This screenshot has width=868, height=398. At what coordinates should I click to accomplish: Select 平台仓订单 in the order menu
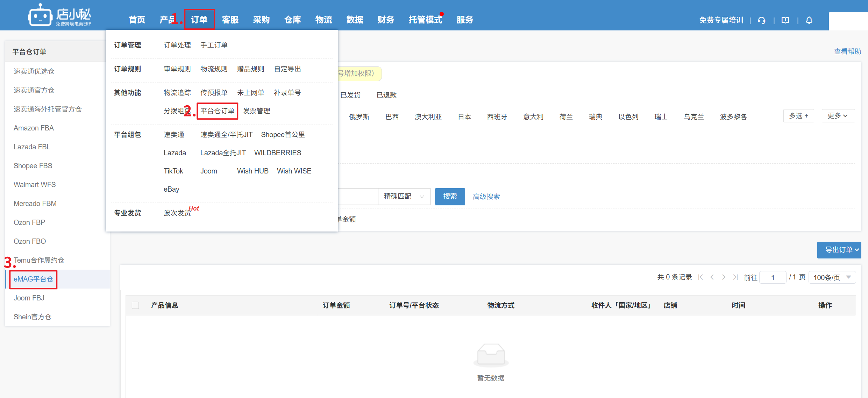[217, 111]
